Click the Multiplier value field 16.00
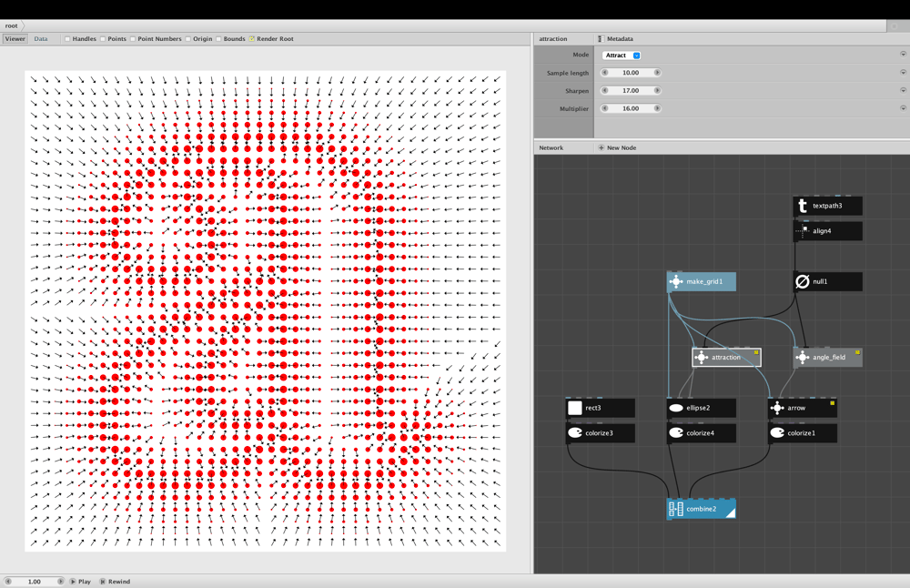The height and width of the screenshot is (588, 910). tap(631, 108)
